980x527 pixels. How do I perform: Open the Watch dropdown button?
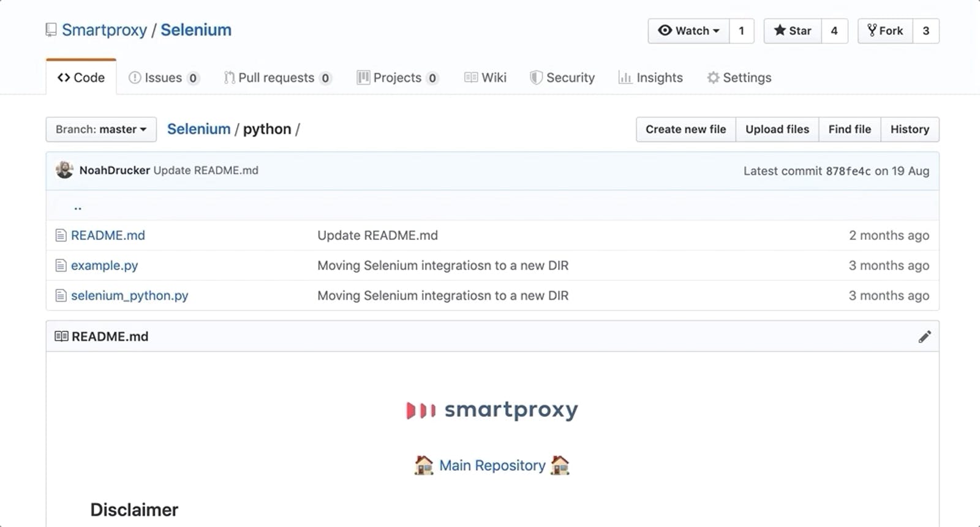[x=688, y=31]
